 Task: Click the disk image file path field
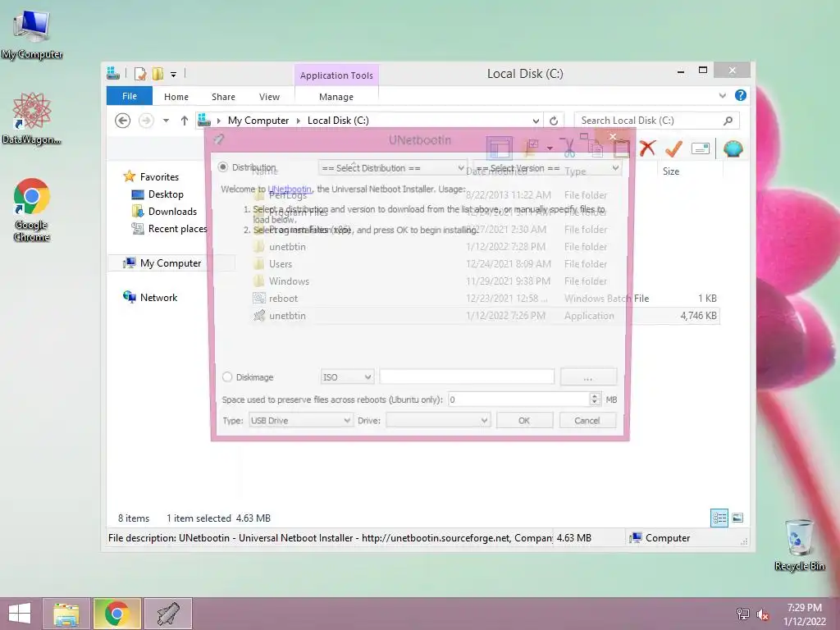point(467,377)
